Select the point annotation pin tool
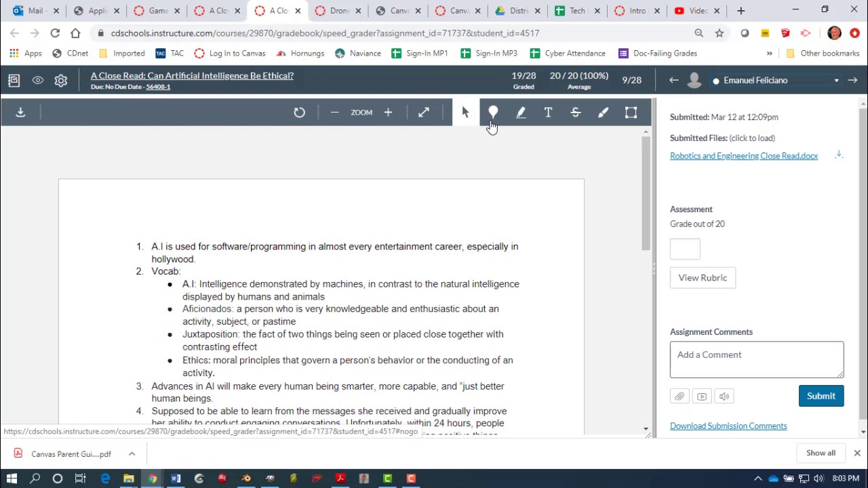 493,113
